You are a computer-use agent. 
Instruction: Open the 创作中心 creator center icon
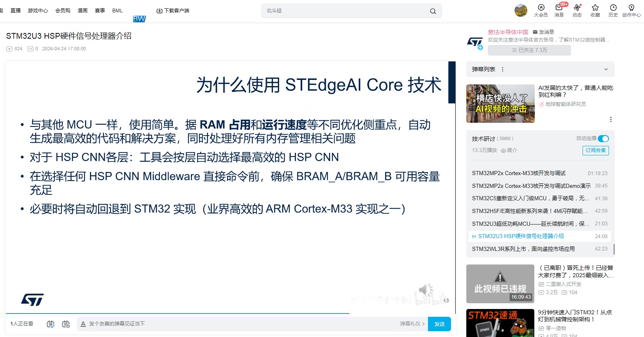point(631,11)
